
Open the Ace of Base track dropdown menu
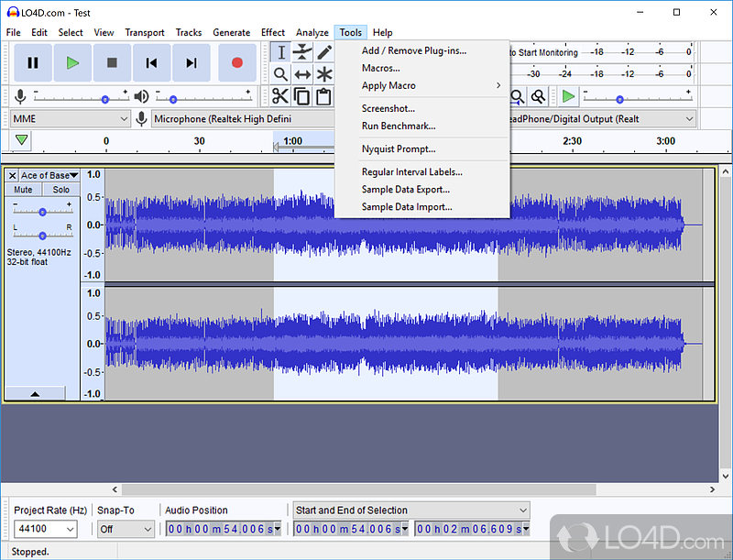(x=49, y=176)
